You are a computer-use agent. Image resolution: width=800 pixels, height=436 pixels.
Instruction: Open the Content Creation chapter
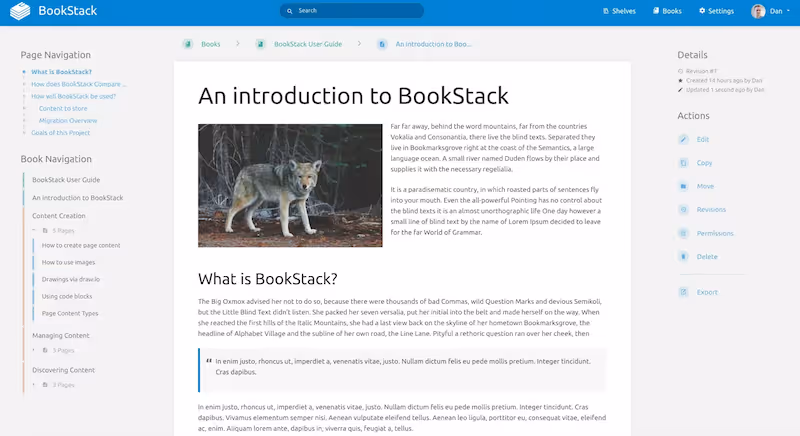[59, 216]
